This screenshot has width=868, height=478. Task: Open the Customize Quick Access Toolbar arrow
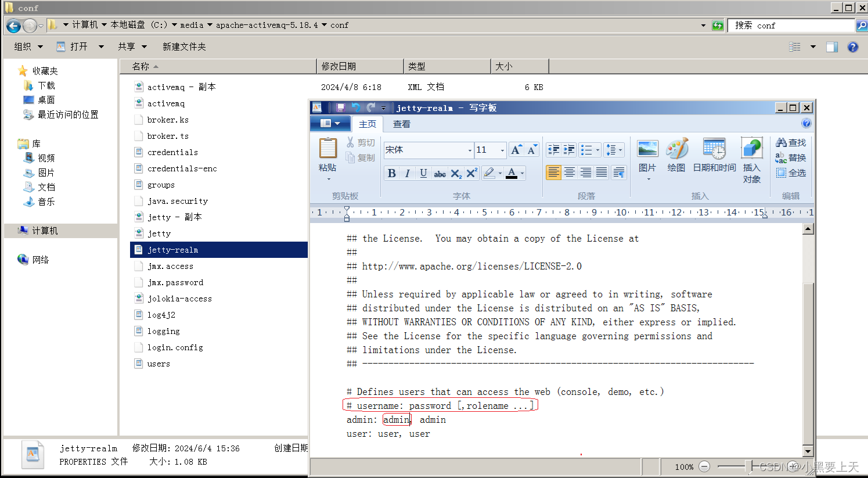click(x=383, y=108)
